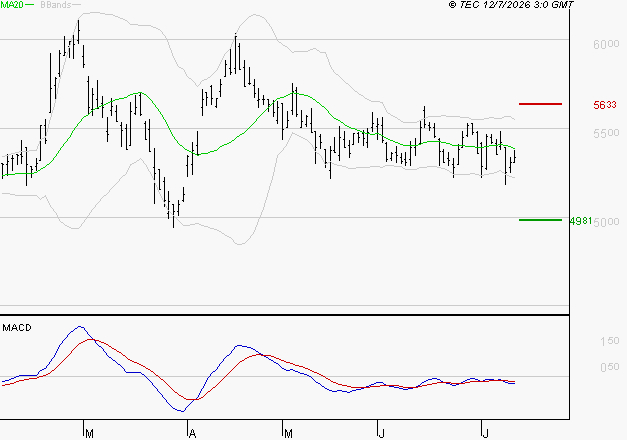Click the MACD panel title
This screenshot has width=627, height=440.
pyautogui.click(x=17, y=328)
